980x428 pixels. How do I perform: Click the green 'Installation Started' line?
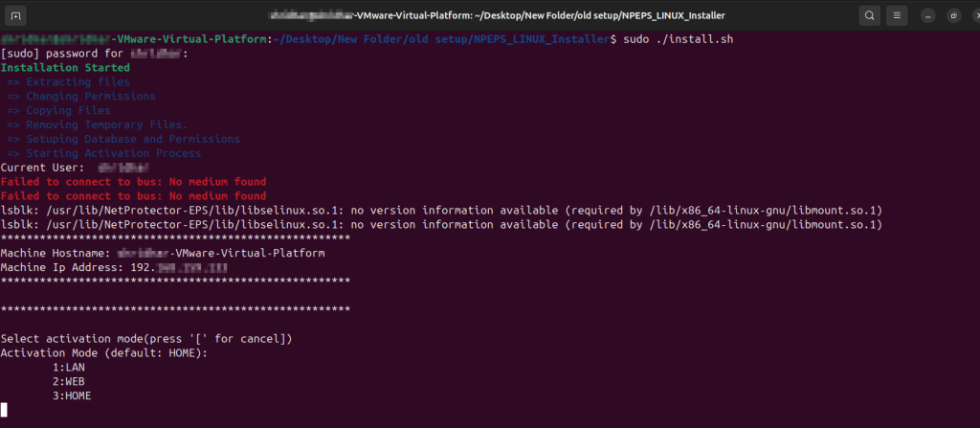pos(65,68)
